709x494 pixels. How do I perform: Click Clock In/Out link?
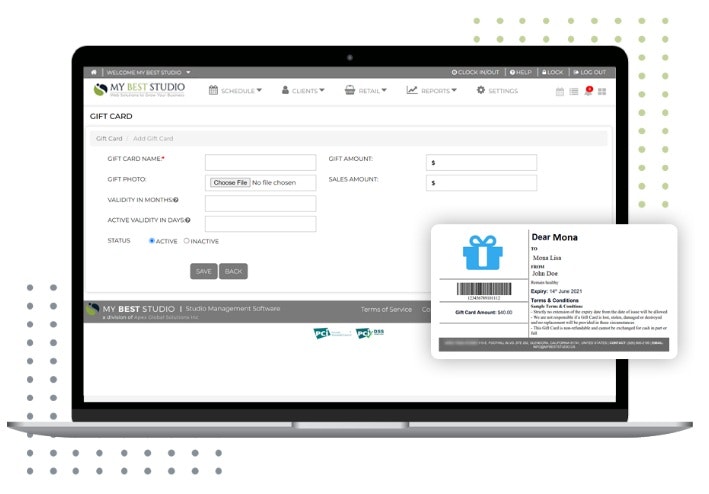[475, 72]
